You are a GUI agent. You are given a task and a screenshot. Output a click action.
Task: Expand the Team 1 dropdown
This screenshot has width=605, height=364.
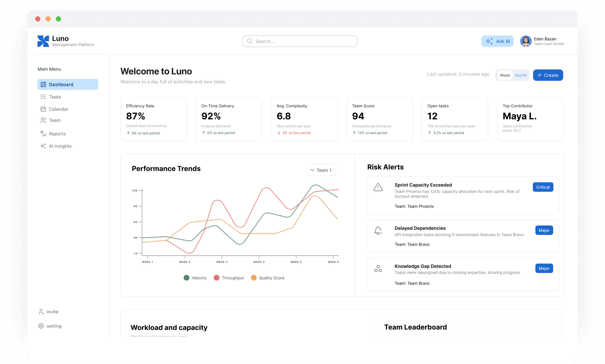coord(321,170)
